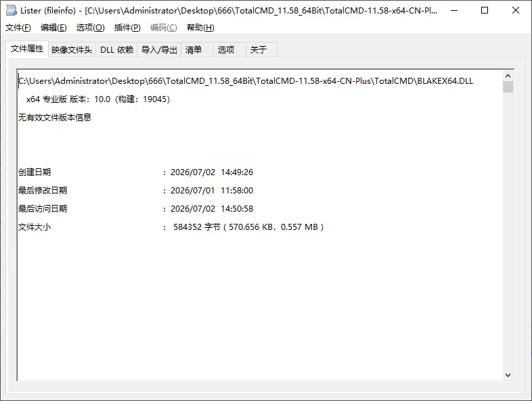Open the 编辑(E) menu
Image resolution: width=532 pixels, height=401 pixels.
[53, 28]
